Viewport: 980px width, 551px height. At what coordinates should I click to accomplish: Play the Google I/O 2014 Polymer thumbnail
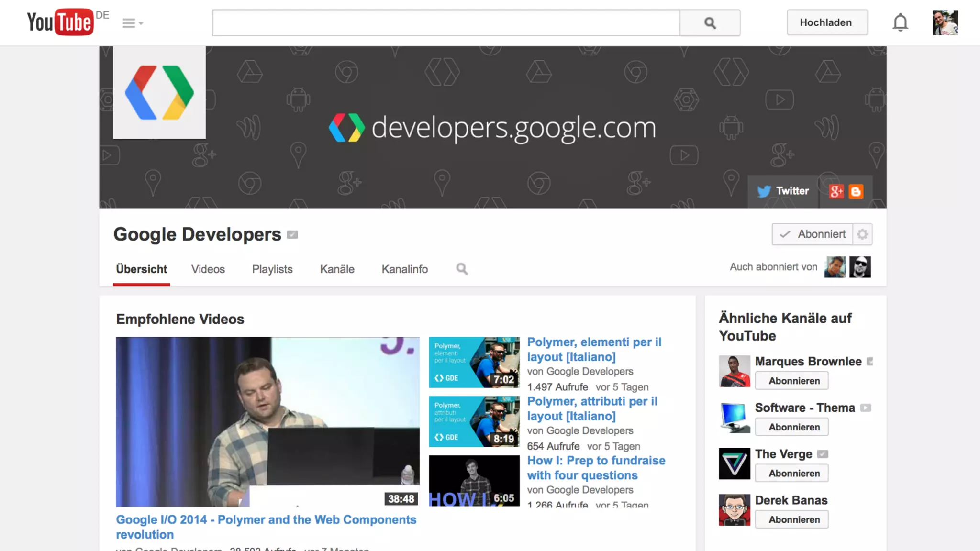coord(267,421)
